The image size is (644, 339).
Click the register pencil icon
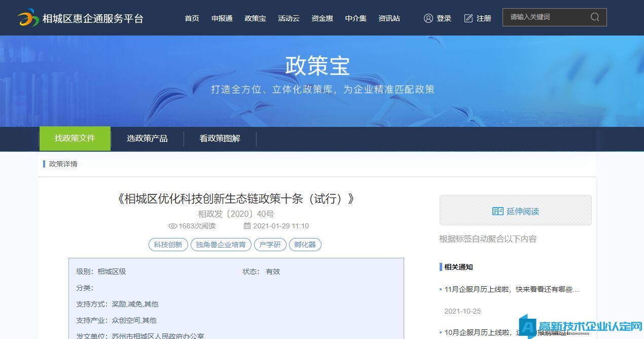[469, 18]
